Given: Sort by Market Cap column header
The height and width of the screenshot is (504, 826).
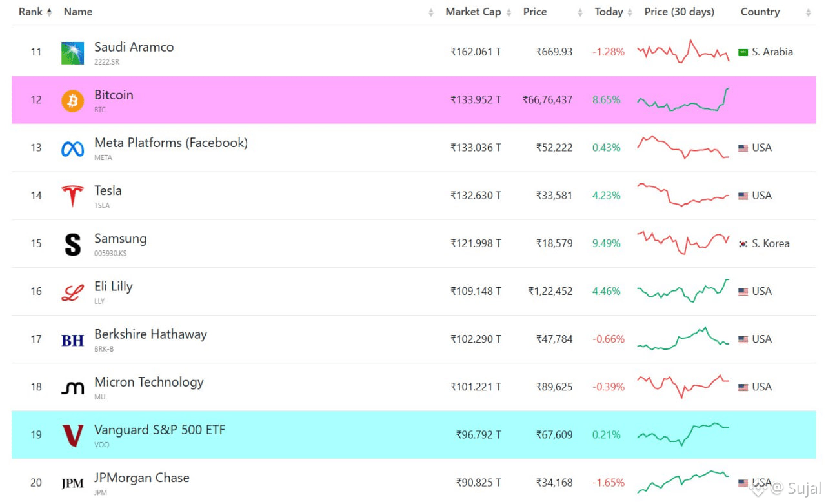Looking at the screenshot, I should (x=473, y=12).
